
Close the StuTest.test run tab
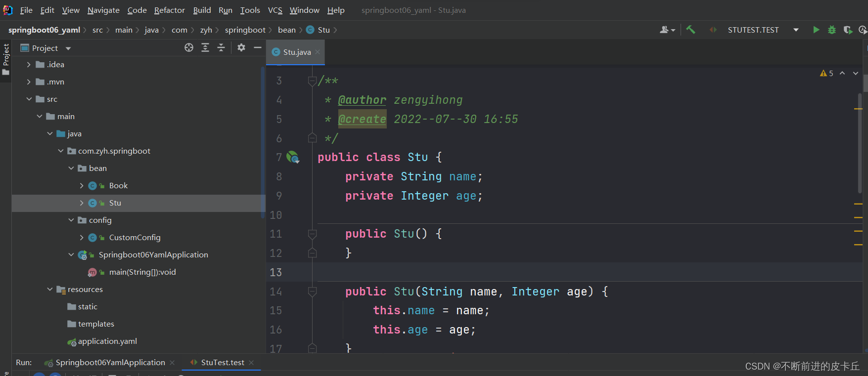(x=251, y=363)
